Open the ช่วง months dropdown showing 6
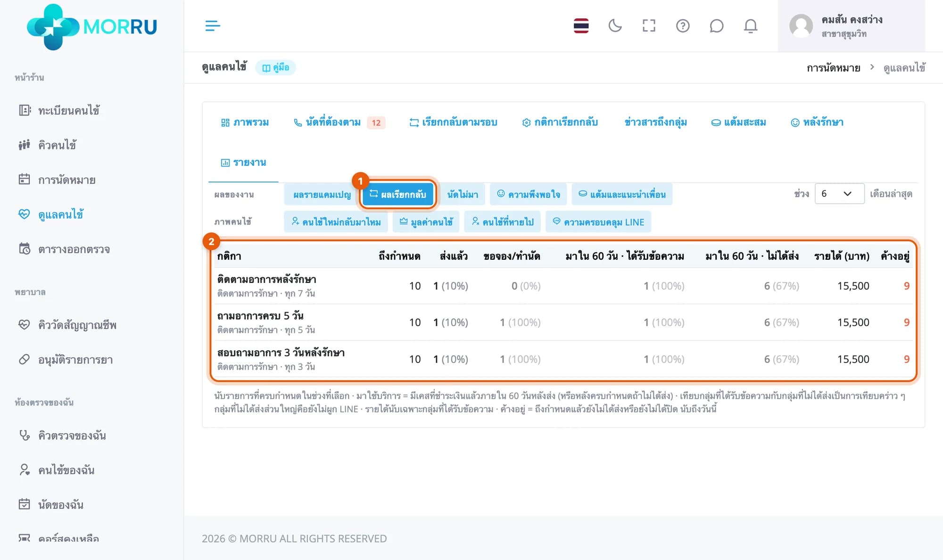Viewport: 943px width, 560px height. pos(839,194)
